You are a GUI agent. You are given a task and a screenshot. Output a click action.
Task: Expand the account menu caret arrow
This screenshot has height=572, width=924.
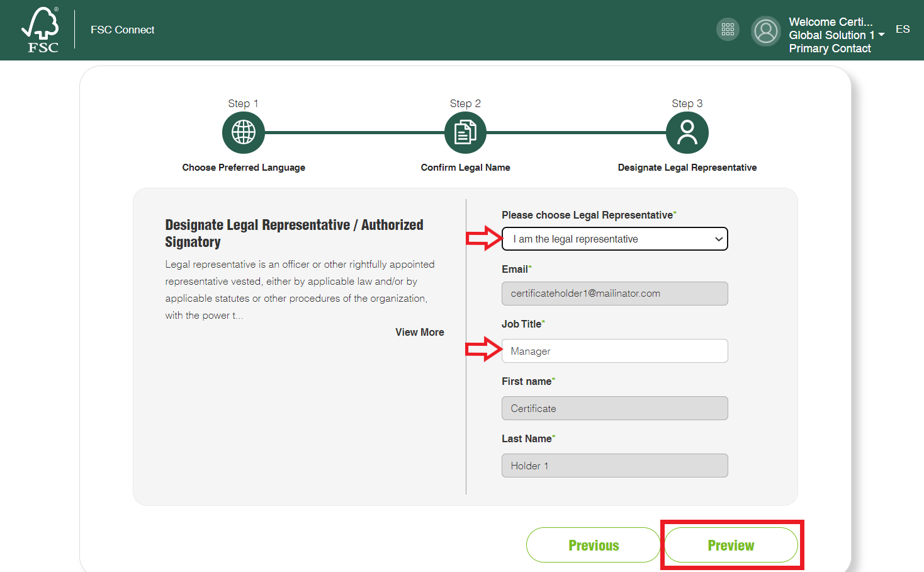[881, 35]
